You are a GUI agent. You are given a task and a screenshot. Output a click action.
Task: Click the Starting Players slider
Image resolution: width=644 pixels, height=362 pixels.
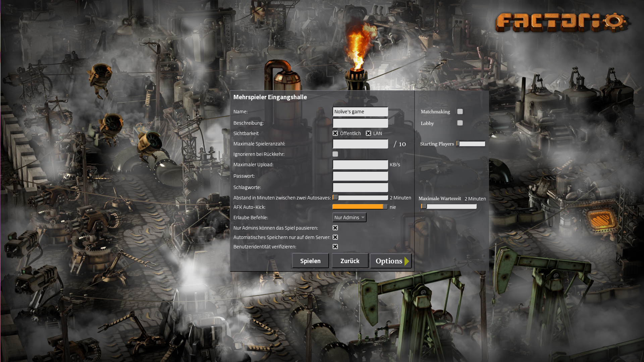[x=471, y=144]
